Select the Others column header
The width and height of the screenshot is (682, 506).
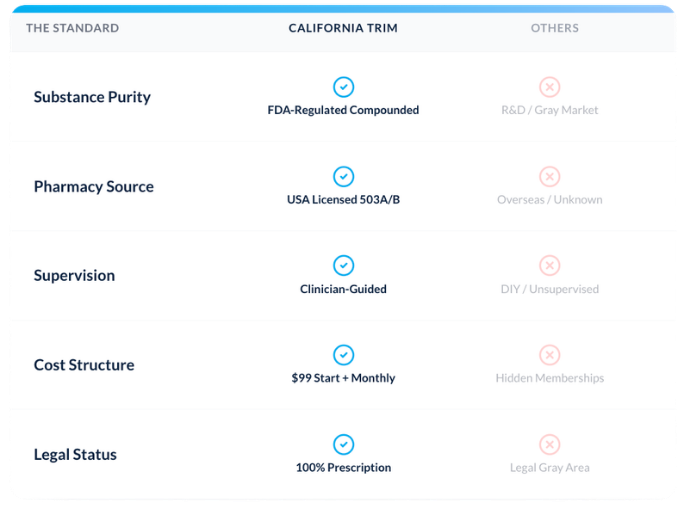click(x=555, y=28)
